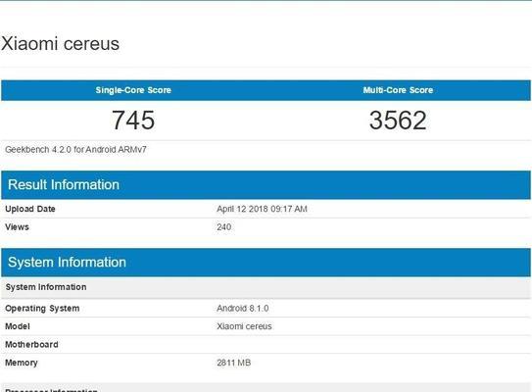
Task: Click the April 12 2018 09:17 AM date
Action: tap(262, 209)
